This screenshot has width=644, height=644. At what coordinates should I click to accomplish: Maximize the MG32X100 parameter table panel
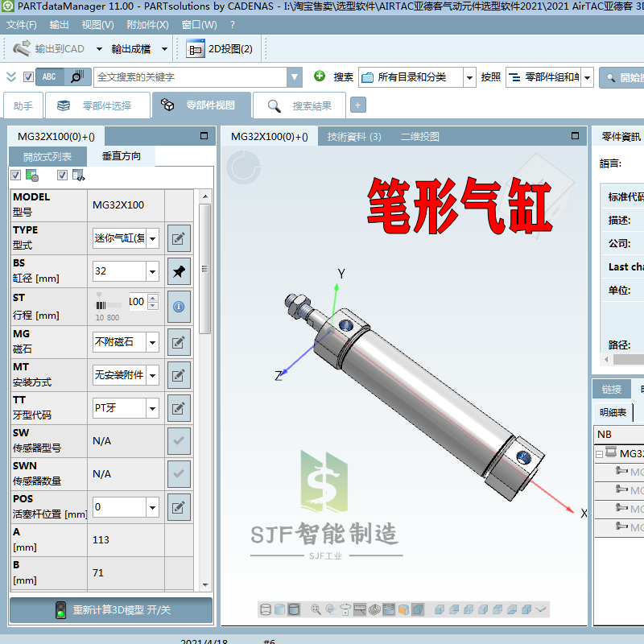pos(204,136)
